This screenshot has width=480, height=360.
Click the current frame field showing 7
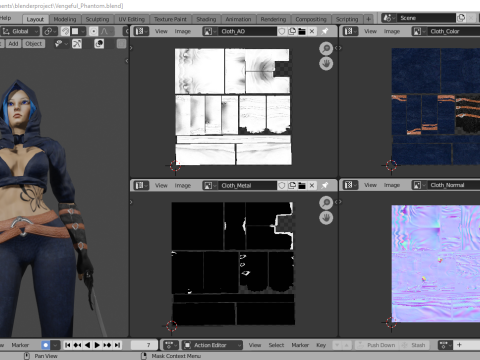144,345
